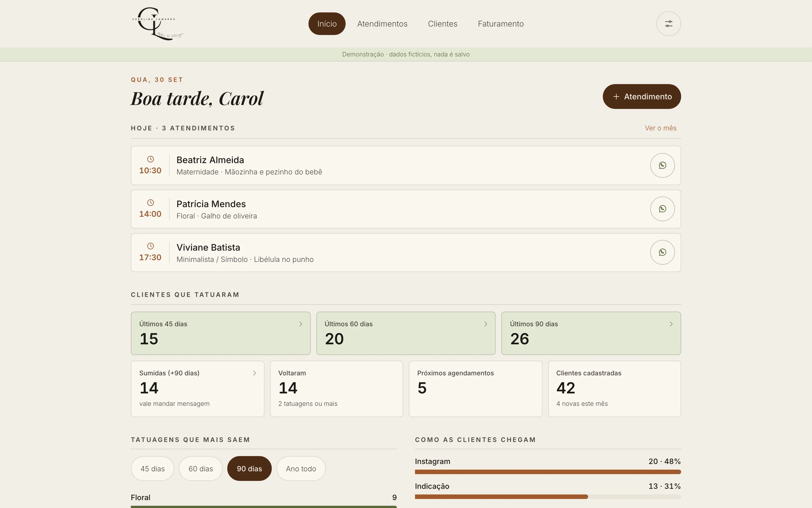
Task: Open WhatsApp for Viviane Batista
Action: pos(662,252)
